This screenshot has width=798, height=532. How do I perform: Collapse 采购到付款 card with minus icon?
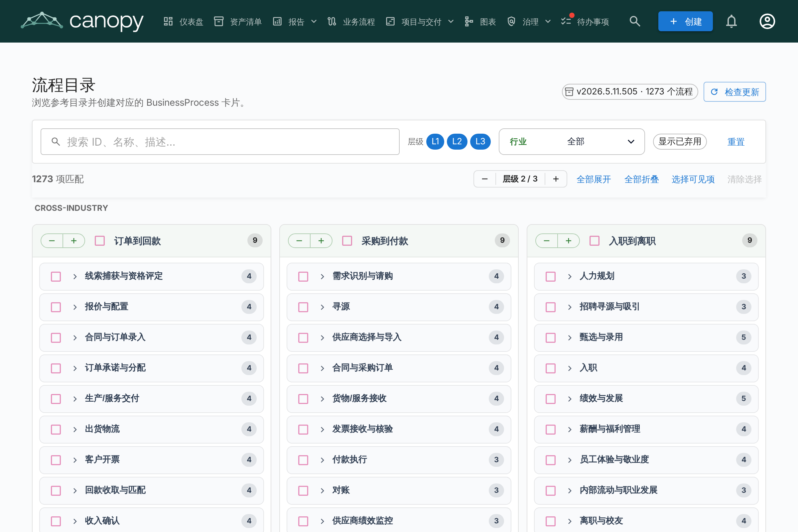coord(299,241)
